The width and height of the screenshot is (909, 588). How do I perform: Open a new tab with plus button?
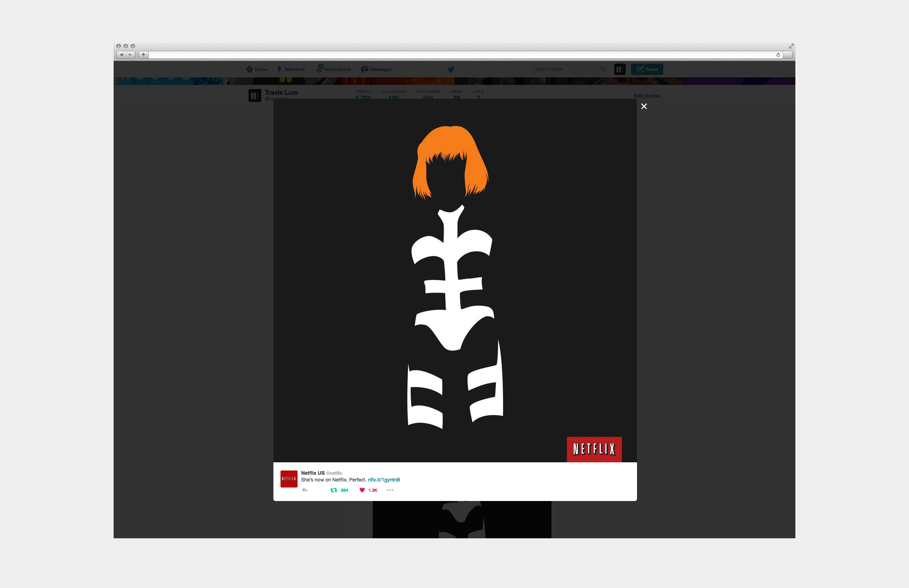[143, 55]
